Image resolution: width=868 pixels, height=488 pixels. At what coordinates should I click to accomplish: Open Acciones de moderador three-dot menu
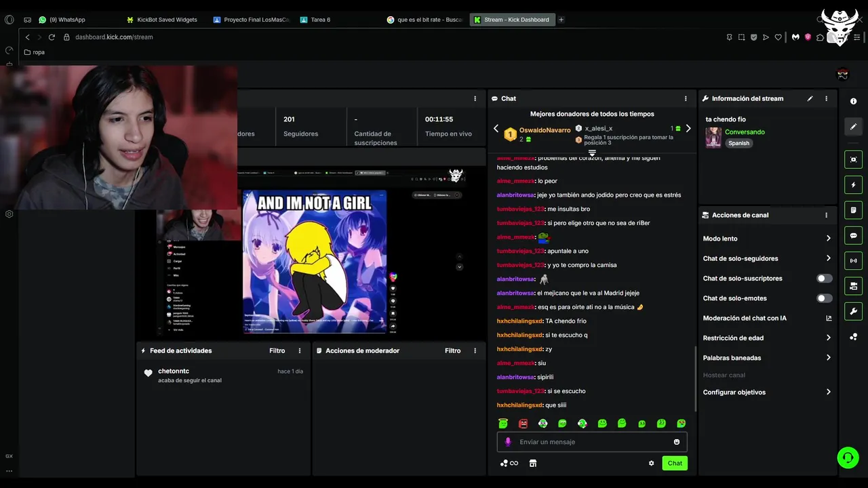475,350
